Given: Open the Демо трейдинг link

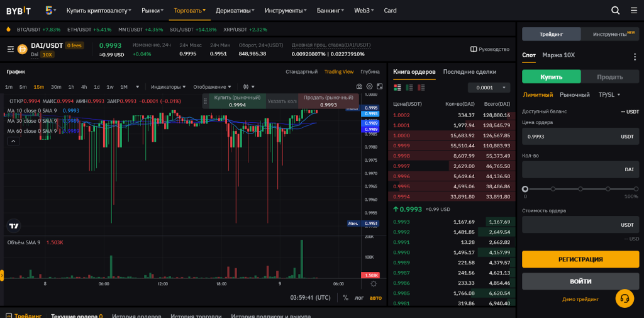Looking at the screenshot, I should pos(580,299).
